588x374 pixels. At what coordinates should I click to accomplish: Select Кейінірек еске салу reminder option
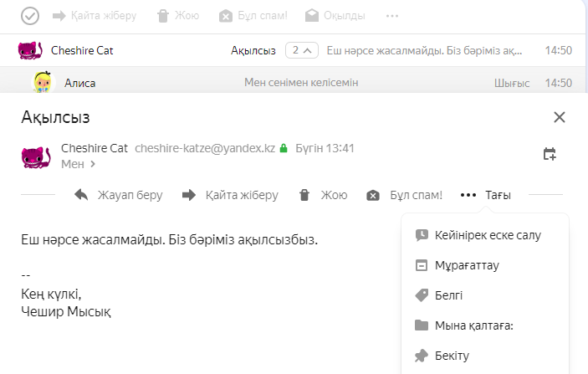pos(478,235)
